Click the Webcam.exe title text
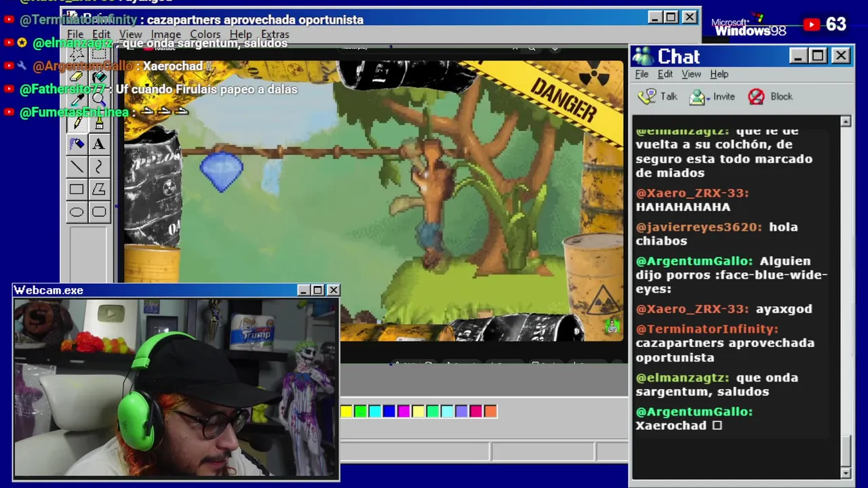 (49, 290)
